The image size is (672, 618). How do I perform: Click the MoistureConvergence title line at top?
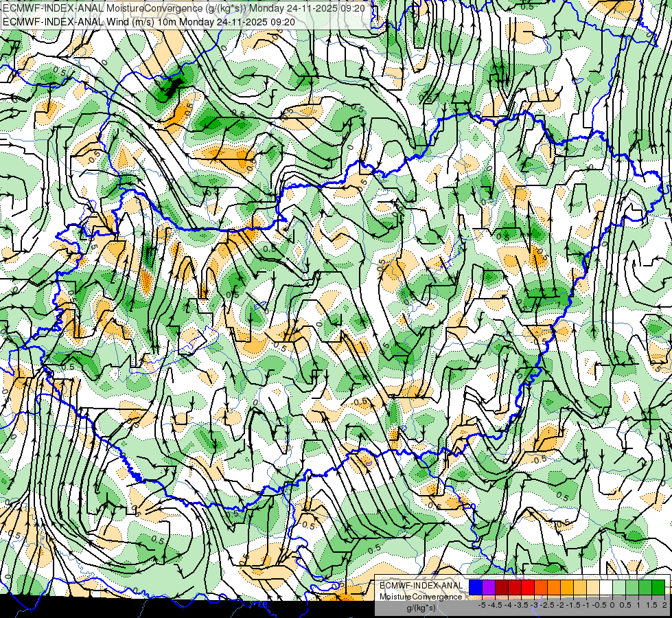click(x=184, y=8)
